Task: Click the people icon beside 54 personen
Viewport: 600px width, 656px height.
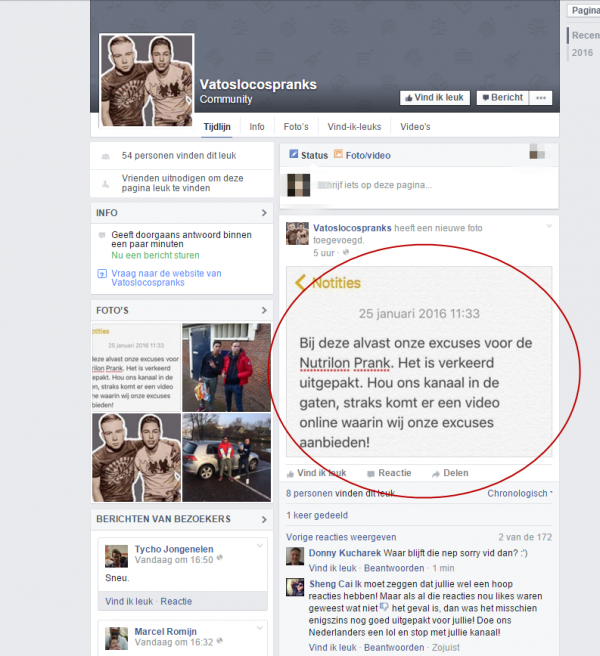Action: [x=105, y=156]
